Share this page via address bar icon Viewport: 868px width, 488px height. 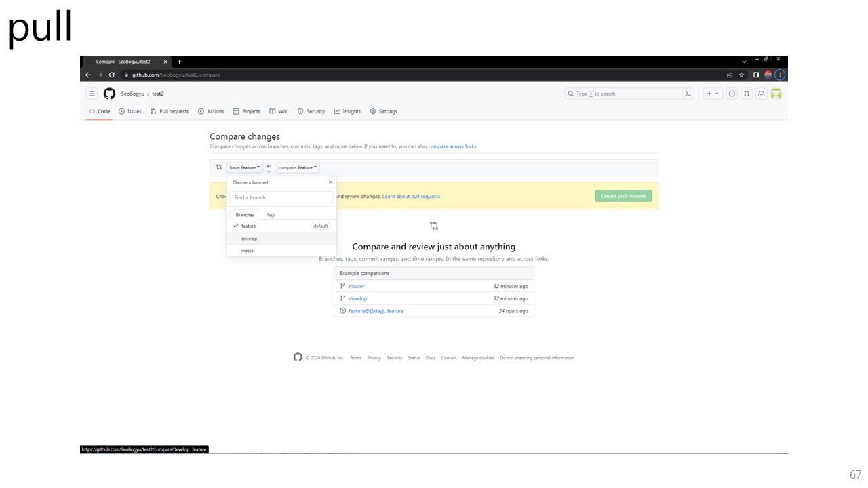click(730, 75)
